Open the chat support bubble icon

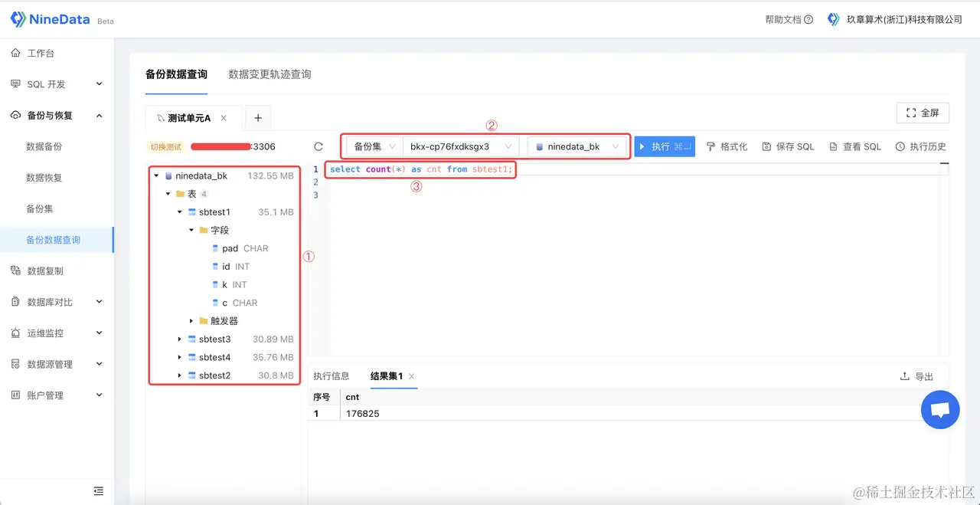940,410
